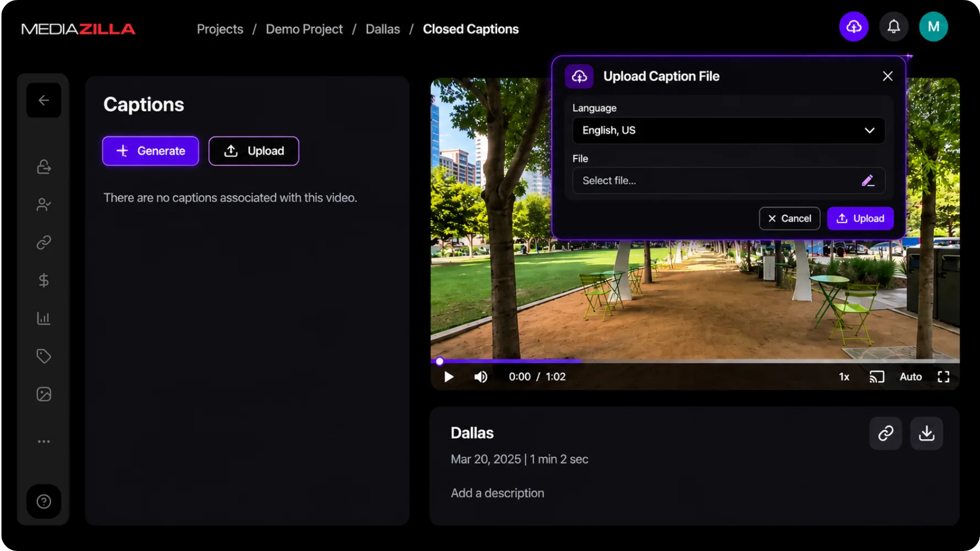Go to Projects breadcrumb
The width and height of the screenshot is (980, 551).
[220, 29]
